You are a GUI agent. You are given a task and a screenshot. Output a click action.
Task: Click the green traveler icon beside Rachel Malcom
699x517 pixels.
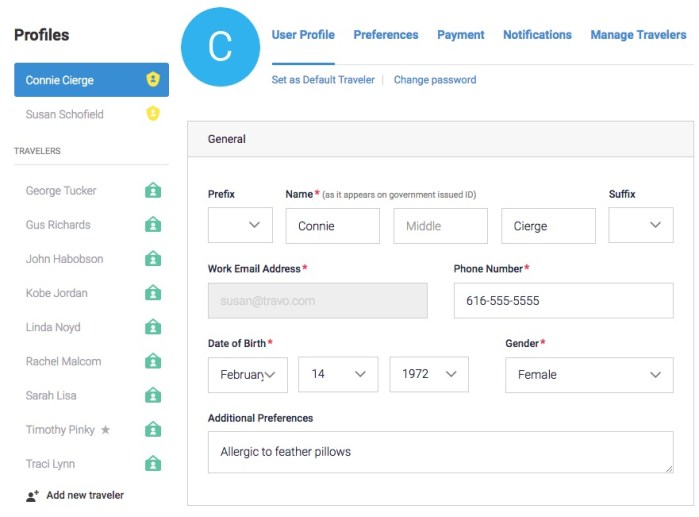click(x=153, y=361)
